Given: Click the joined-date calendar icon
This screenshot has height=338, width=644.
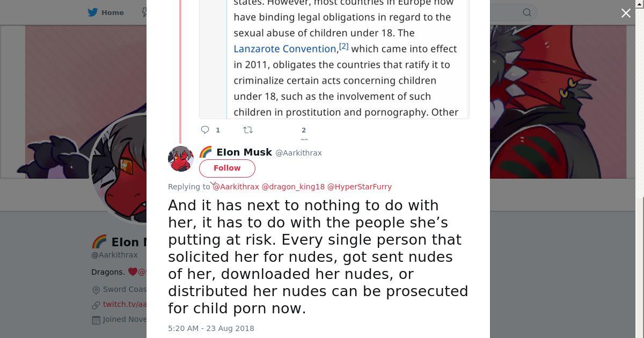Looking at the screenshot, I should 96,320.
